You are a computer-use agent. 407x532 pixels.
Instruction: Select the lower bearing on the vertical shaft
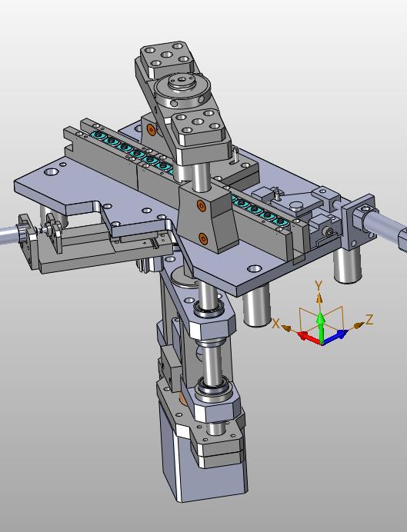(x=215, y=387)
